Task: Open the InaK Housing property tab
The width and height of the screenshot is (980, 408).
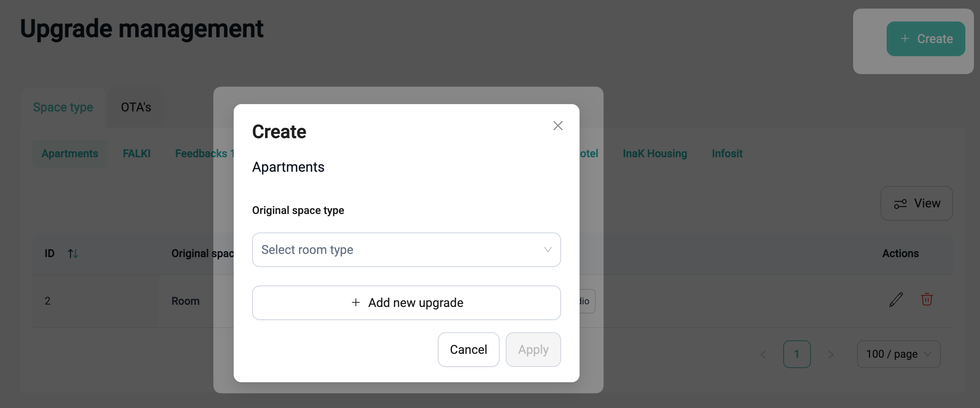Action: point(654,153)
